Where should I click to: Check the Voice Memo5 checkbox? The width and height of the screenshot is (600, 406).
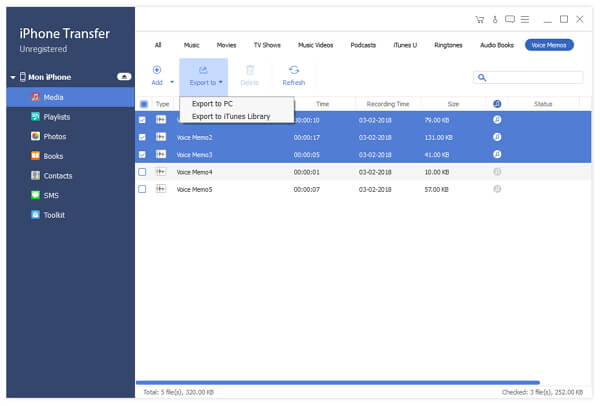point(142,189)
